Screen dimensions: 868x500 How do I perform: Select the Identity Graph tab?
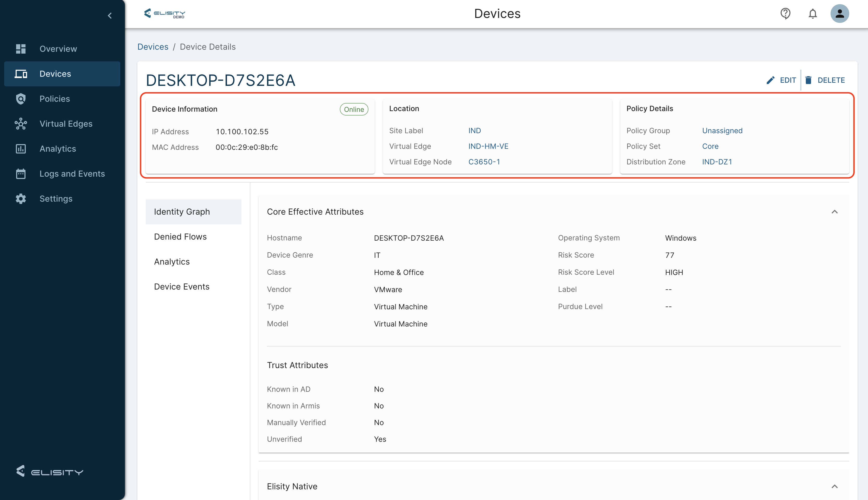click(182, 212)
